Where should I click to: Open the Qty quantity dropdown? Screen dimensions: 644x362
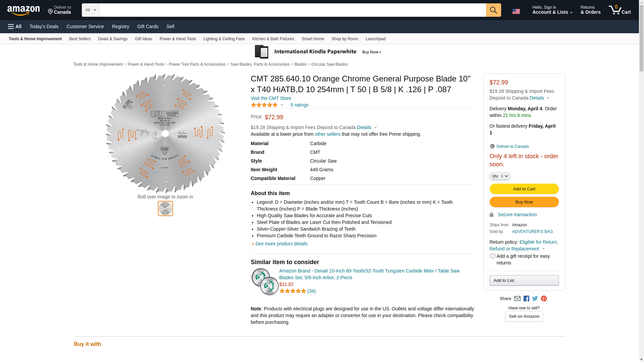click(500, 176)
